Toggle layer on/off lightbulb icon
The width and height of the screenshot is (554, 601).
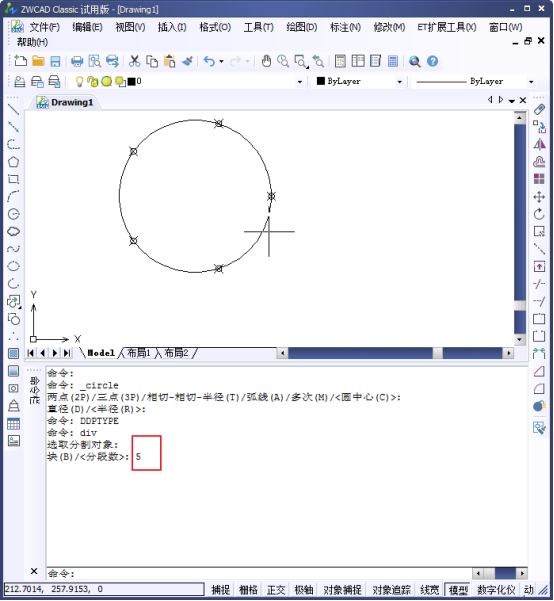point(79,81)
